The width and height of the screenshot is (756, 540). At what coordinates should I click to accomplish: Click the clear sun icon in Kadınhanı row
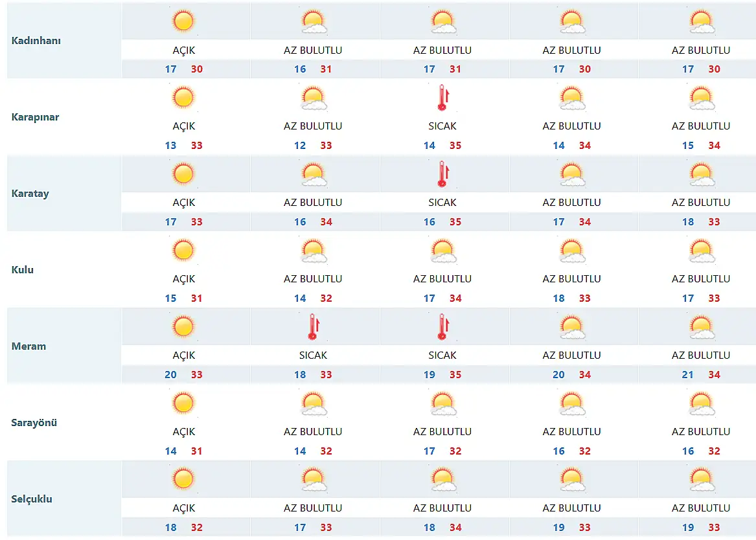(183, 21)
